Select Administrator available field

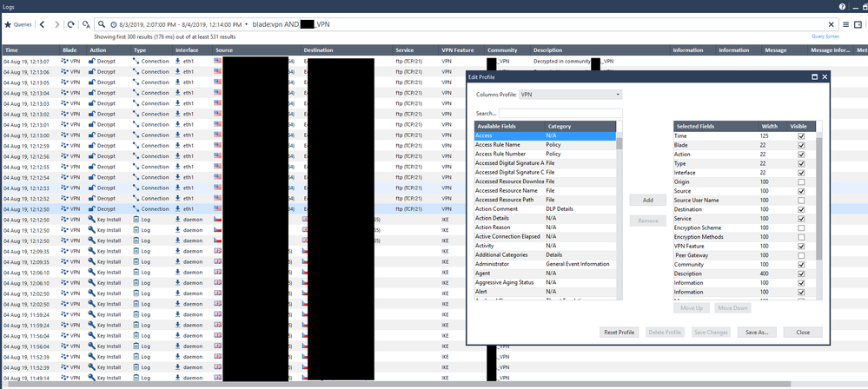[546, 264]
